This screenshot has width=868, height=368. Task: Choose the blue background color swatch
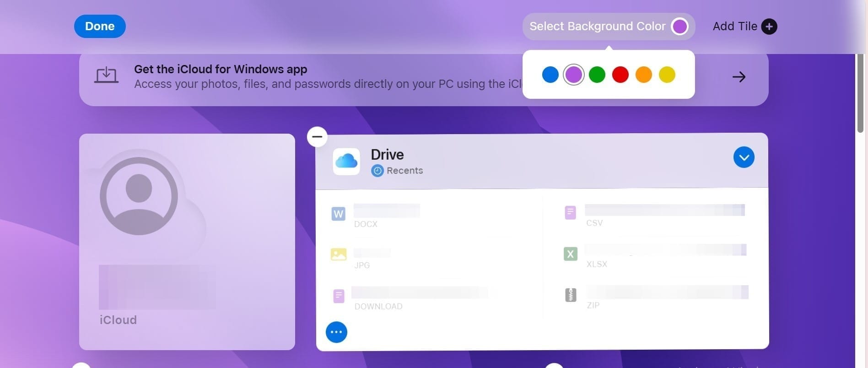(550, 75)
